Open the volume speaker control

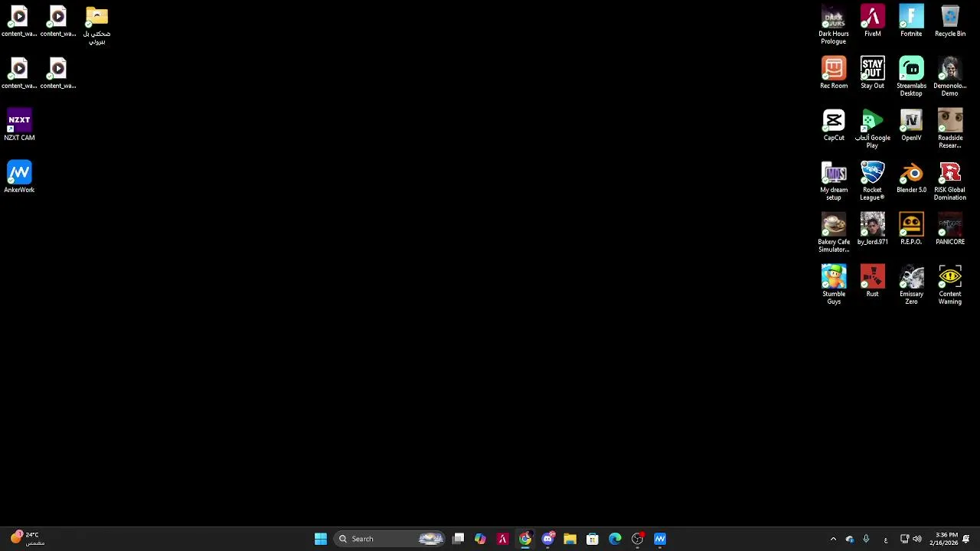coord(917,539)
